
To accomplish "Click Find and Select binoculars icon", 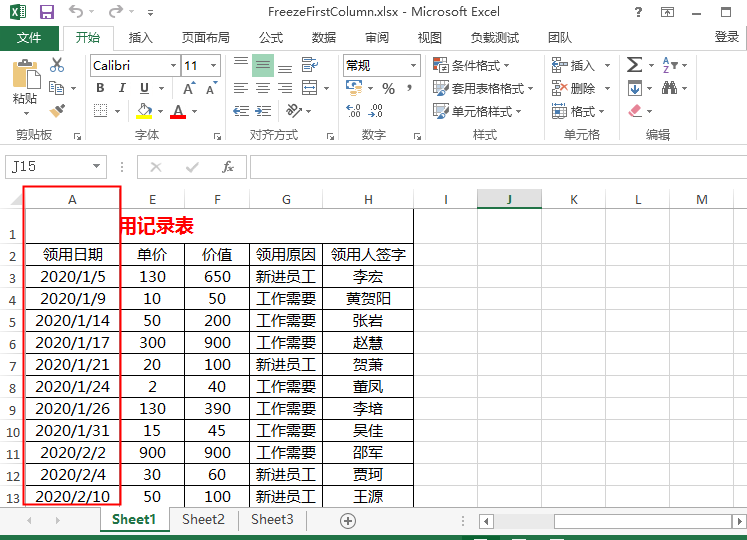I will pyautogui.click(x=669, y=88).
